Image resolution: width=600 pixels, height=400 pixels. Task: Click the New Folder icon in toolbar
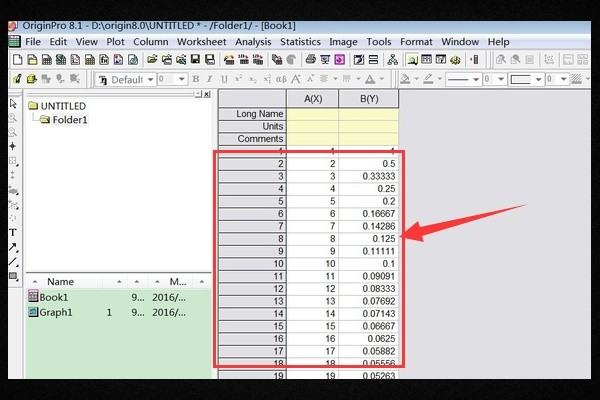(32, 60)
